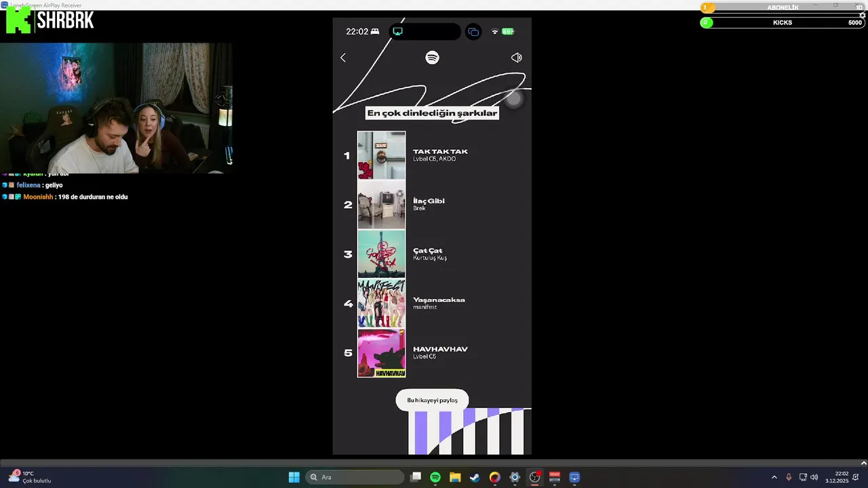
Task: Open the network icon in system tray
Action: coord(803,477)
